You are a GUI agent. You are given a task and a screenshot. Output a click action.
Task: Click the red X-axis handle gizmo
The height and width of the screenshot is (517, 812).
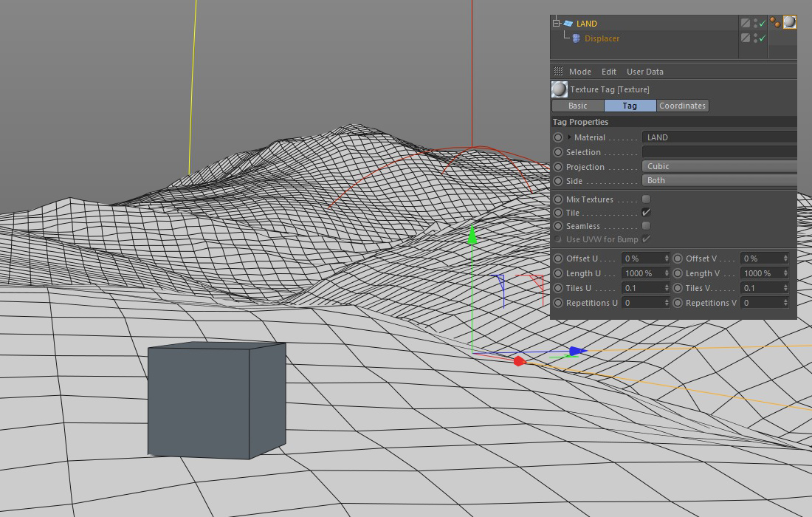[x=519, y=361]
